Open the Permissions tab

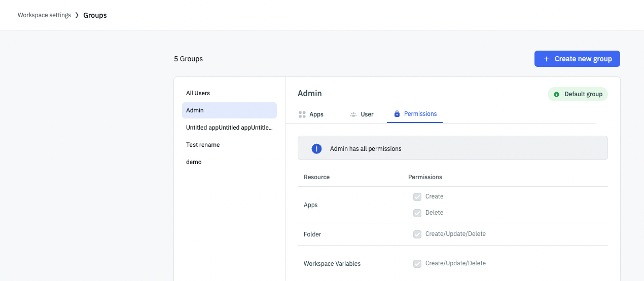point(420,114)
